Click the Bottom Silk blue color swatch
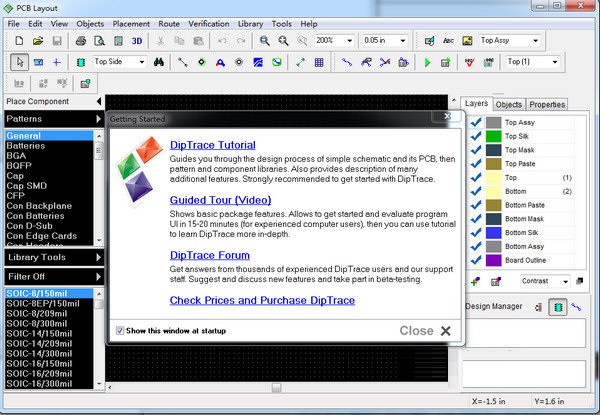600x415 pixels. (493, 233)
